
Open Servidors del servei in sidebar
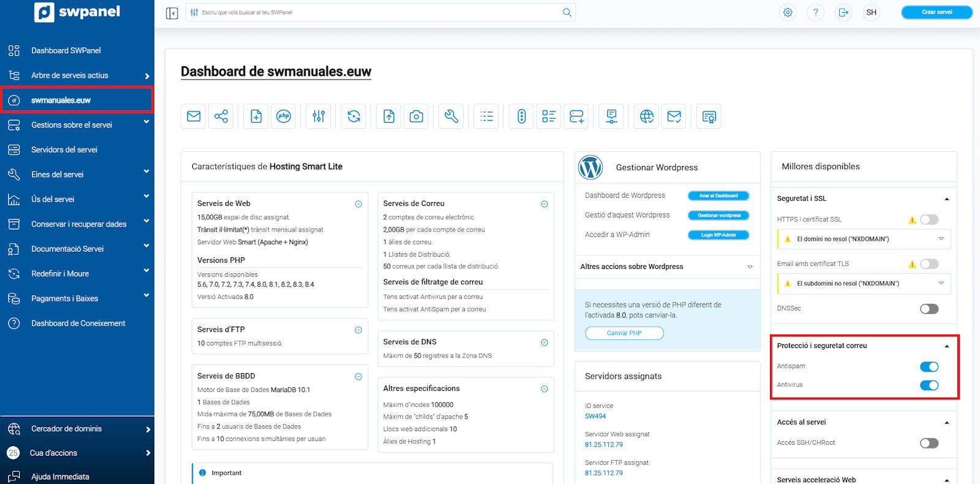(64, 149)
